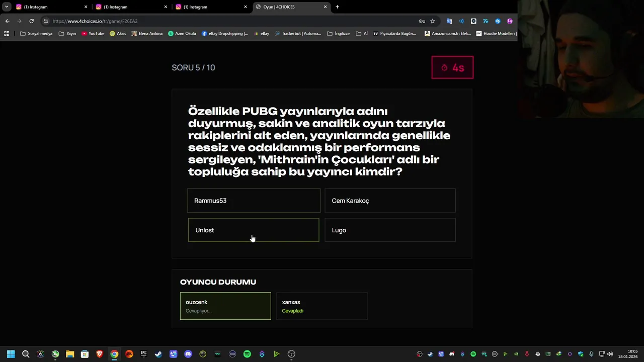Open the Amazon.com.tr bookmark
This screenshot has width=644, height=362.
click(x=448, y=34)
